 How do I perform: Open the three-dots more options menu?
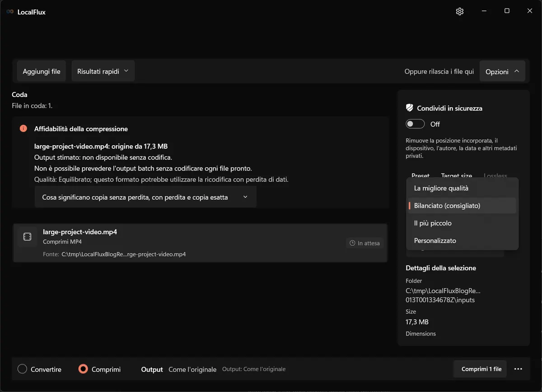click(x=518, y=369)
